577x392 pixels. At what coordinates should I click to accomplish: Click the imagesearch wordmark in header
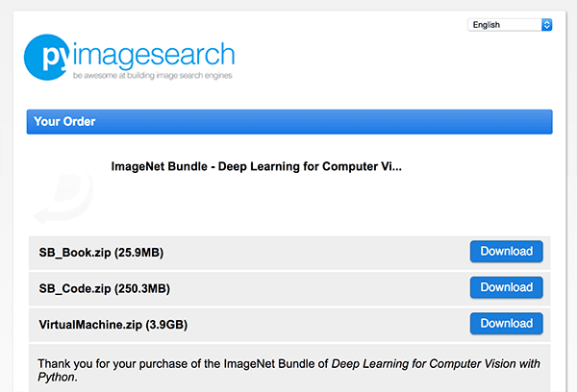click(154, 55)
